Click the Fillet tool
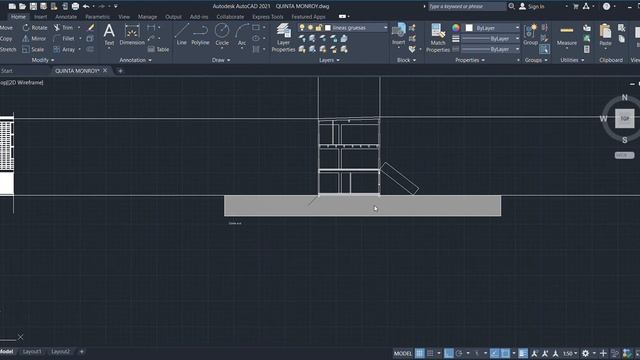Viewport: 640px width, 360px height. coord(64,38)
